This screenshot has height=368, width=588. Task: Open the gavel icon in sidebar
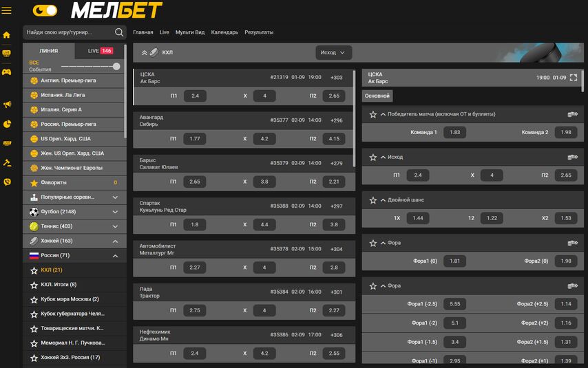7,162
